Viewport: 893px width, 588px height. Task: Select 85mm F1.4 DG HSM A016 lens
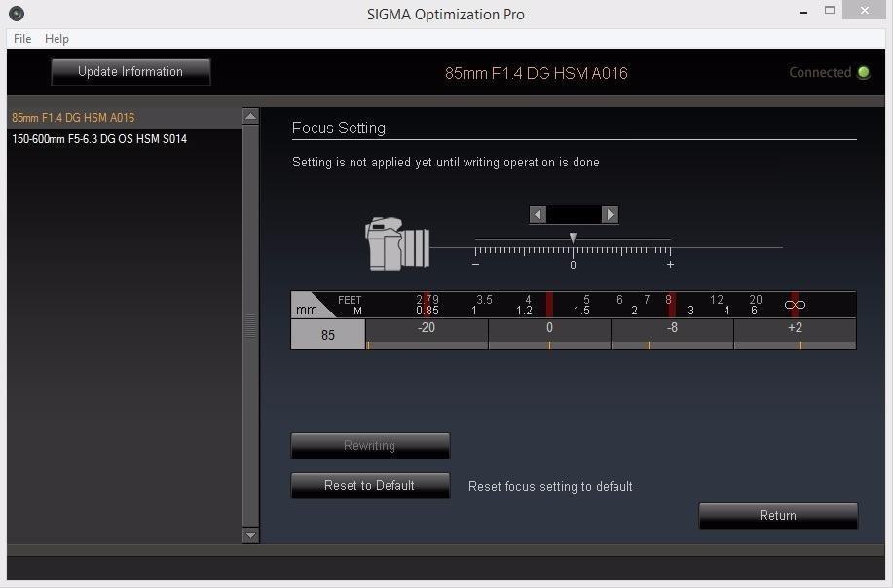pos(124,117)
